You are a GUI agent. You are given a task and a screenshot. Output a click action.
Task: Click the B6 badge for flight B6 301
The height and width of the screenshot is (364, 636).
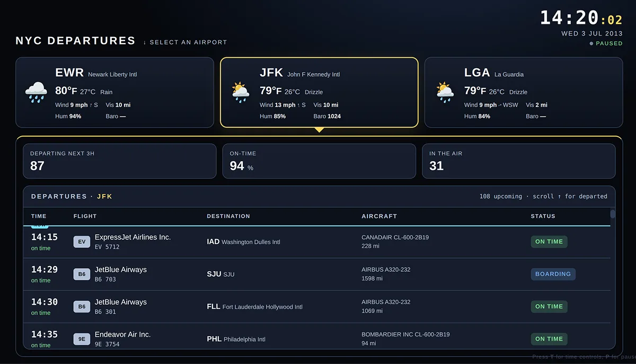(x=82, y=306)
